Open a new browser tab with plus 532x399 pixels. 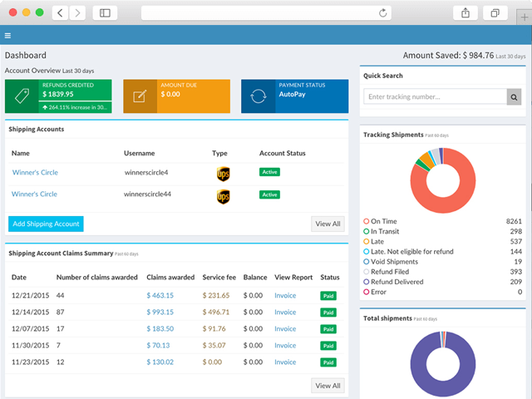point(525,17)
